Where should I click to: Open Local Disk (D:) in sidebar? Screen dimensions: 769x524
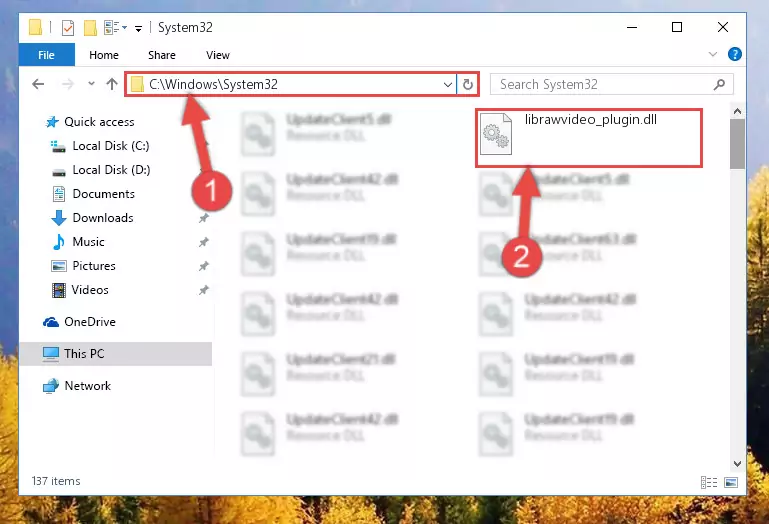pos(111,170)
